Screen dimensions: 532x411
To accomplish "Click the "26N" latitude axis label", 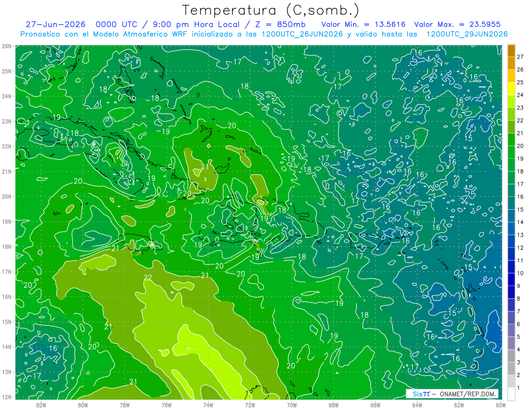I will pos(6,46).
